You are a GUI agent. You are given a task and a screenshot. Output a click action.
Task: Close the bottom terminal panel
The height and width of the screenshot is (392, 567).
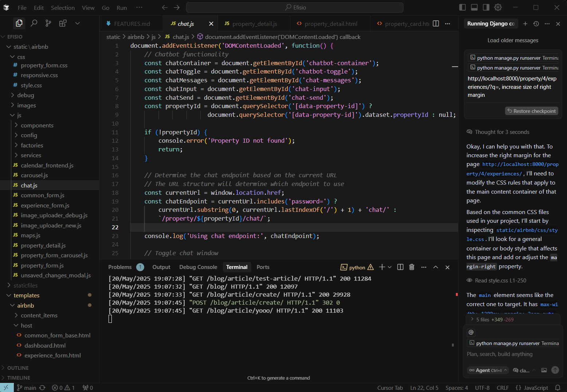pyautogui.click(x=448, y=267)
